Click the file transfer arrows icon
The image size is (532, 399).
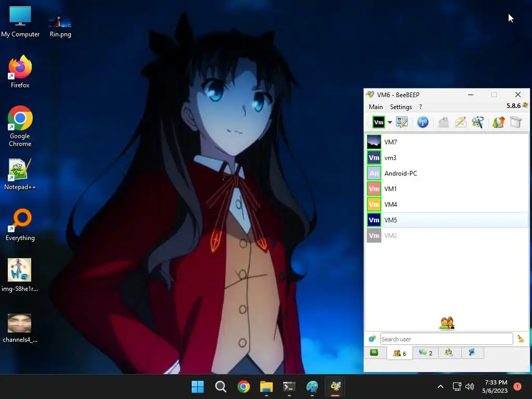point(498,122)
